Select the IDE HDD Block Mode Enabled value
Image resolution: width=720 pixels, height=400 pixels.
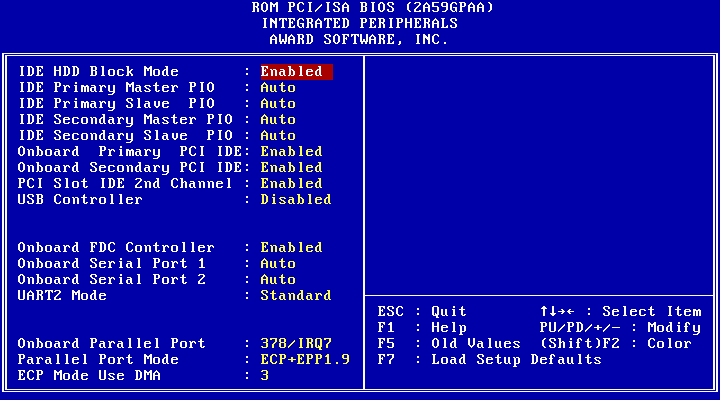coord(292,72)
